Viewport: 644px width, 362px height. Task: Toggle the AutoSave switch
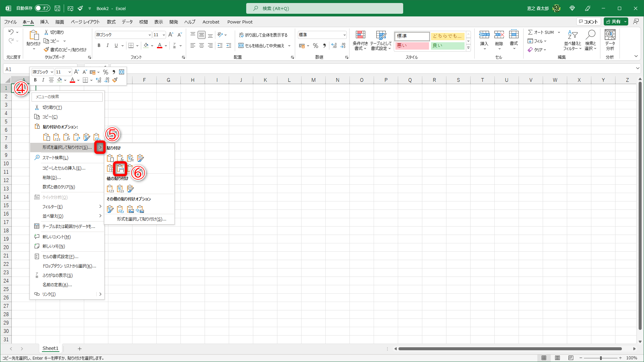(x=42, y=8)
